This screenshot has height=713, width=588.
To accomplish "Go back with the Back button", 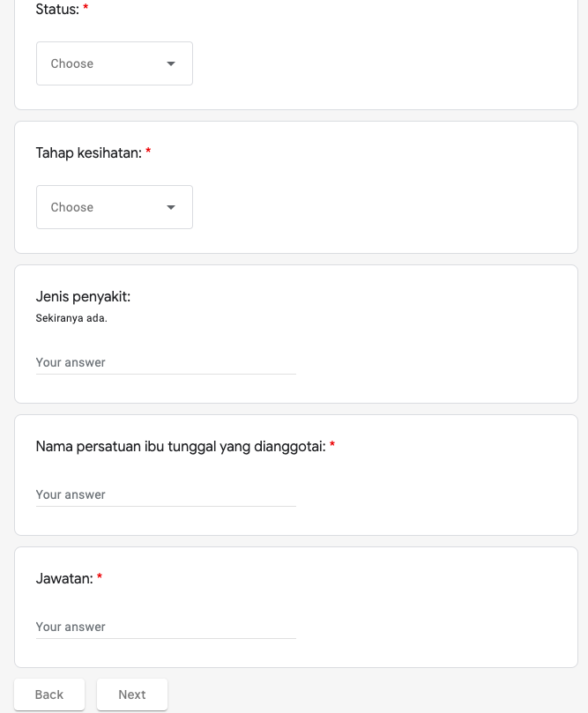I will pos(49,694).
